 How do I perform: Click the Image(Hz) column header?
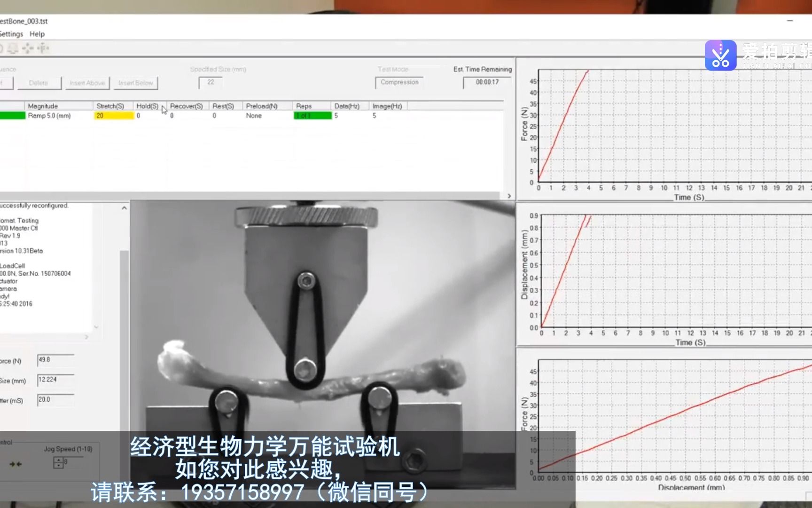point(388,106)
